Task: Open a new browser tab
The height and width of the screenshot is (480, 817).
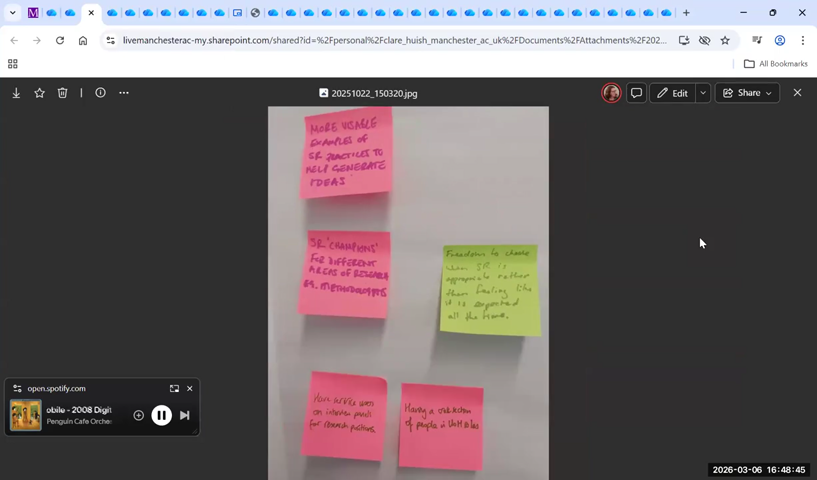Action: pos(686,13)
